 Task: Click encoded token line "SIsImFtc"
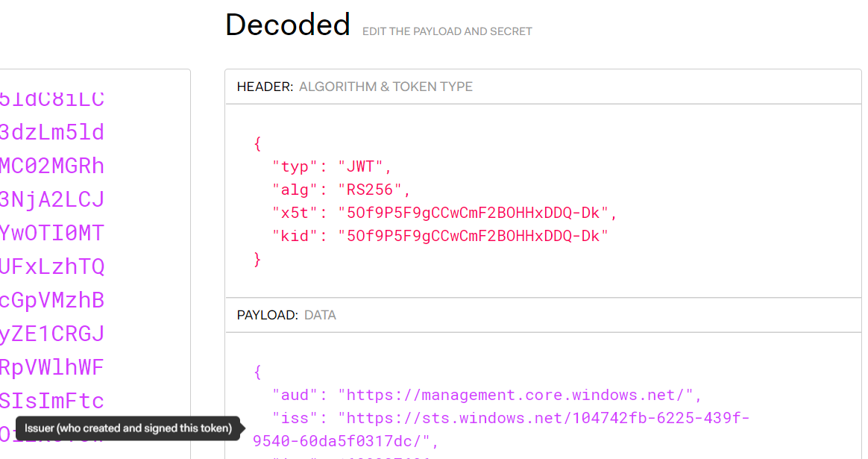coord(52,401)
